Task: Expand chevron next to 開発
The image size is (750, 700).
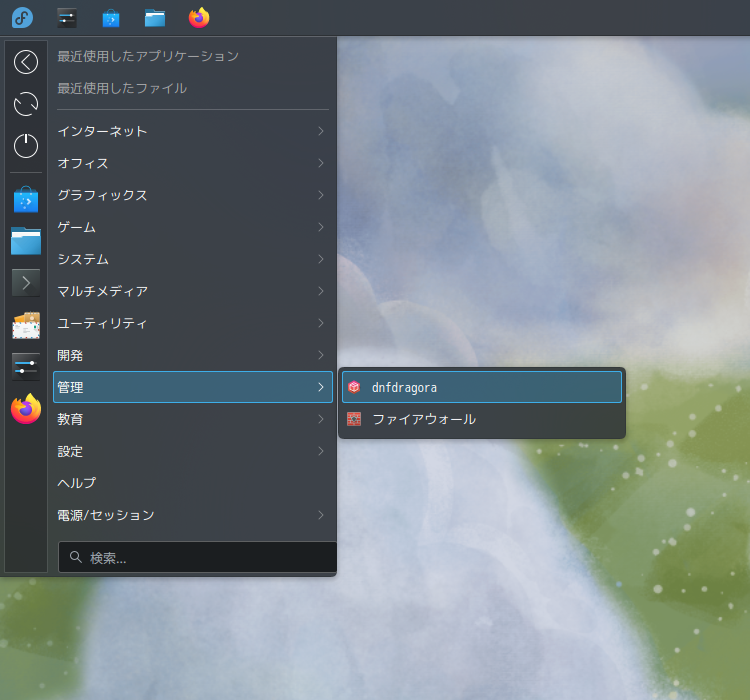Action: [321, 356]
